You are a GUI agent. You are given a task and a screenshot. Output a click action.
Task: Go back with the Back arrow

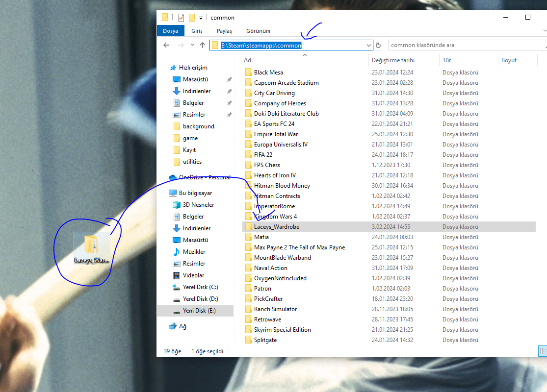[166, 45]
